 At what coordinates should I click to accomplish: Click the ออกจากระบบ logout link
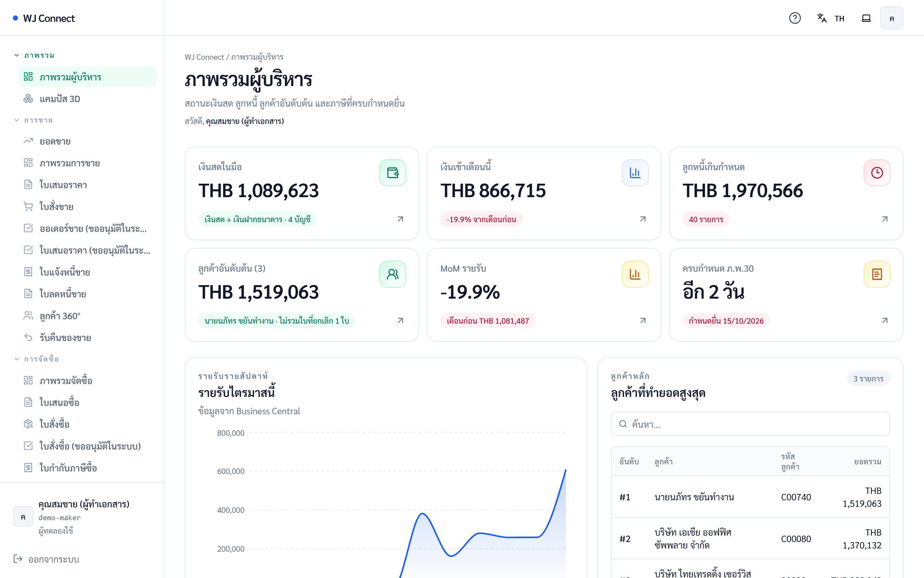[46, 559]
